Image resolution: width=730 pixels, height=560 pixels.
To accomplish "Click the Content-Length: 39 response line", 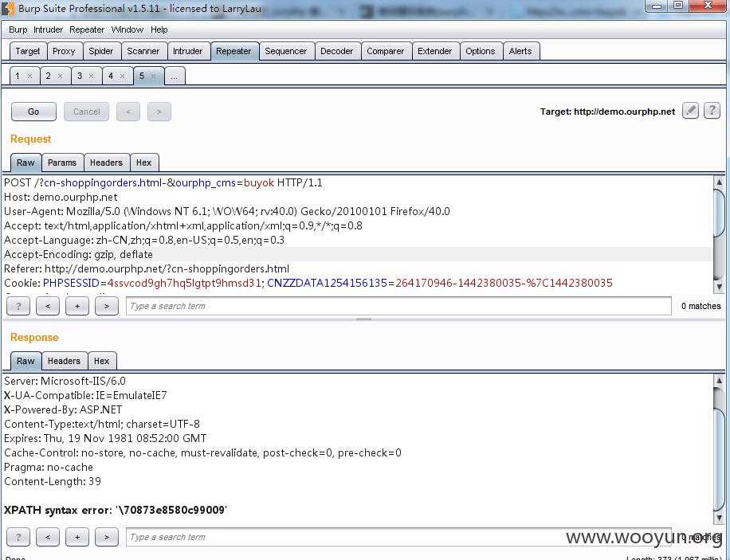I will click(x=52, y=481).
